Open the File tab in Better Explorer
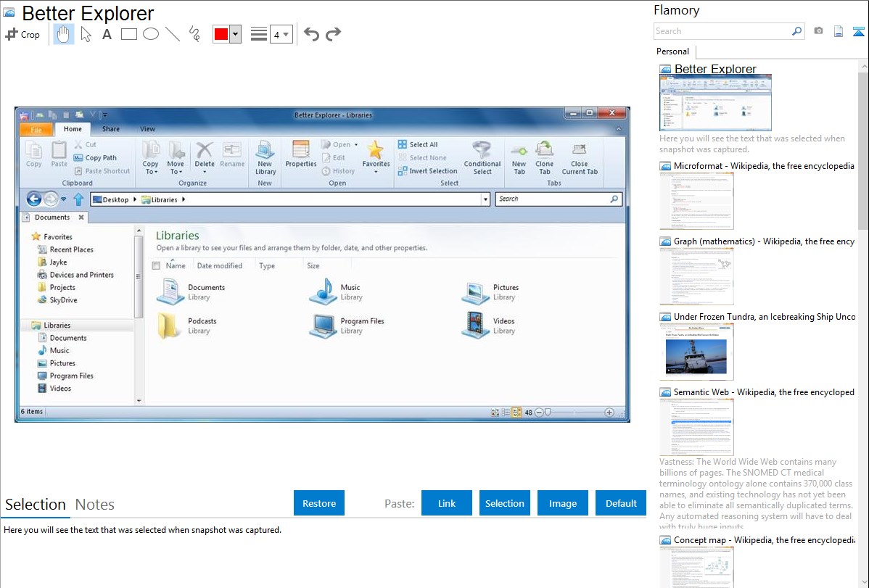The width and height of the screenshot is (869, 588). pos(36,130)
